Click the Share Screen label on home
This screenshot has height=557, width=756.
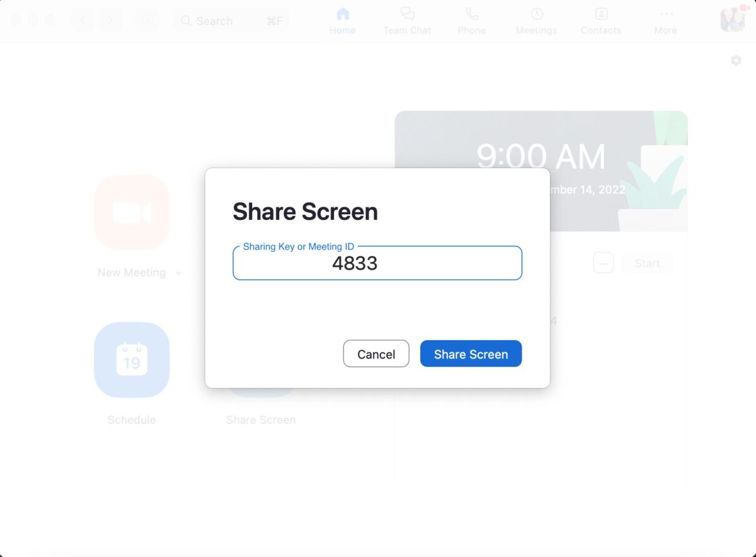point(261,420)
